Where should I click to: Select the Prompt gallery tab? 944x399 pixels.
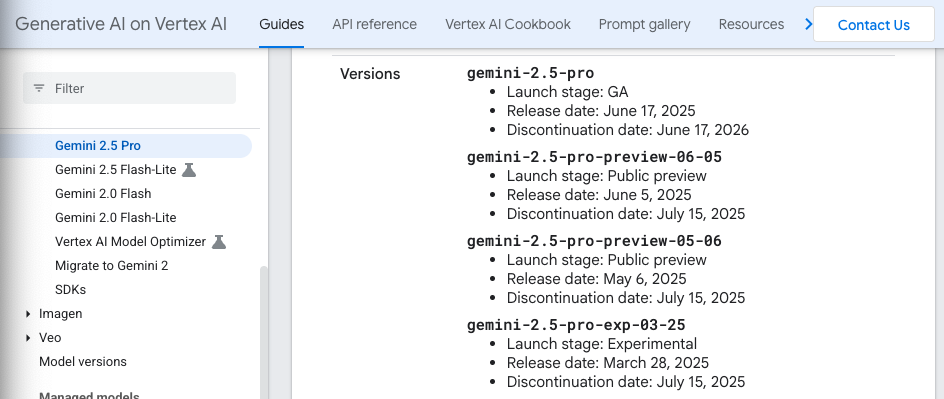click(644, 24)
